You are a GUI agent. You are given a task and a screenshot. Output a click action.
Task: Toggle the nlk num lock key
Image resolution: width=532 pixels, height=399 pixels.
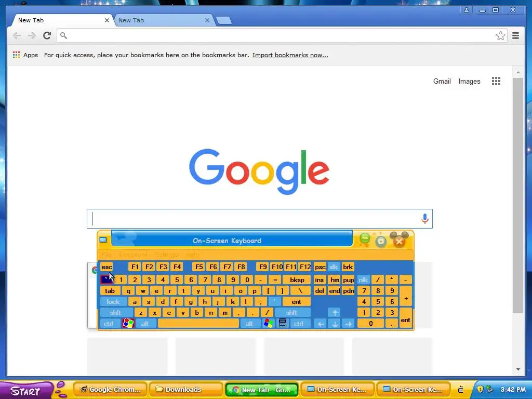tap(363, 280)
